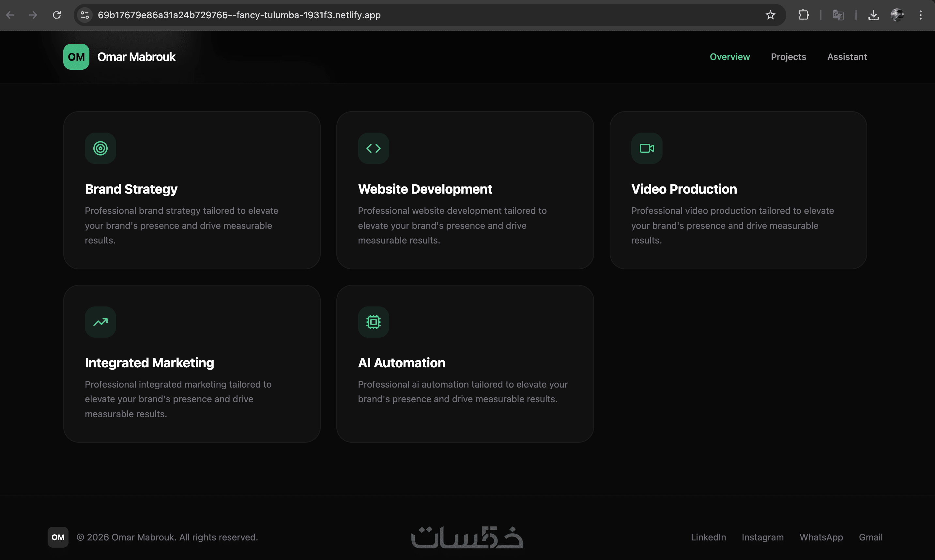Click the browser address bar URL

239,15
